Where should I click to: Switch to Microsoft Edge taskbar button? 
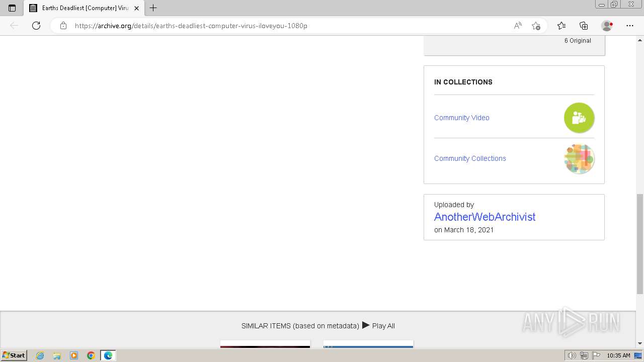tap(108, 355)
